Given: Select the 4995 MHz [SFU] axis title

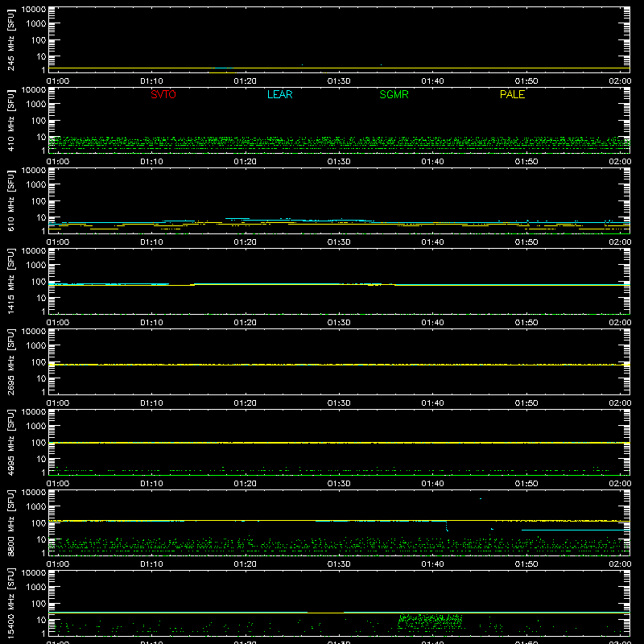Looking at the screenshot, I should (x=10, y=442).
